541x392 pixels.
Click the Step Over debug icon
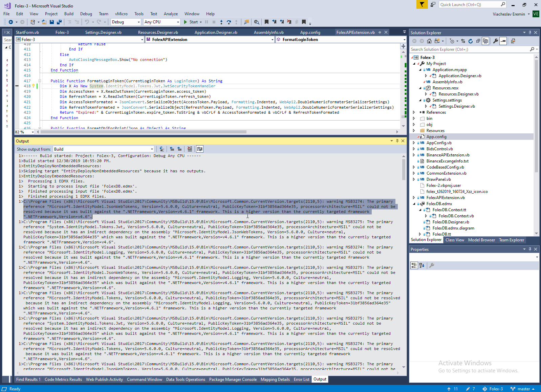pos(229,22)
